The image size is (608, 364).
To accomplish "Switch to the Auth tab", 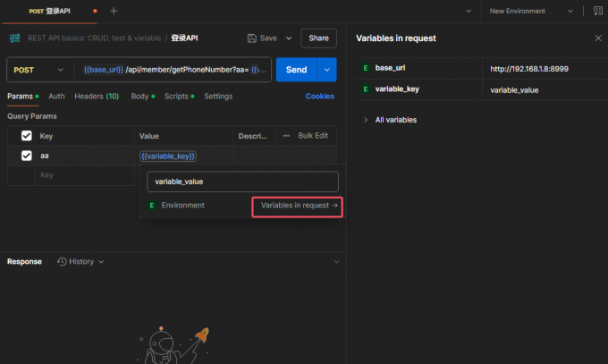I will [x=56, y=97].
